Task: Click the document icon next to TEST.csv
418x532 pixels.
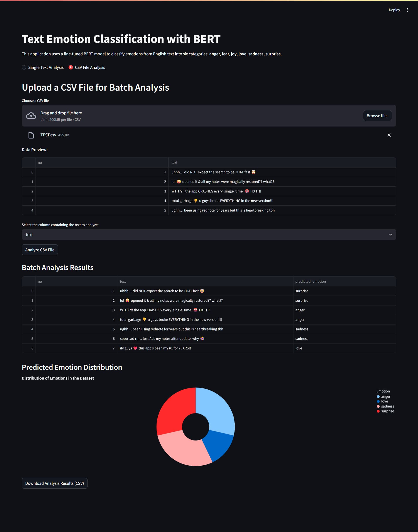Action: point(31,135)
